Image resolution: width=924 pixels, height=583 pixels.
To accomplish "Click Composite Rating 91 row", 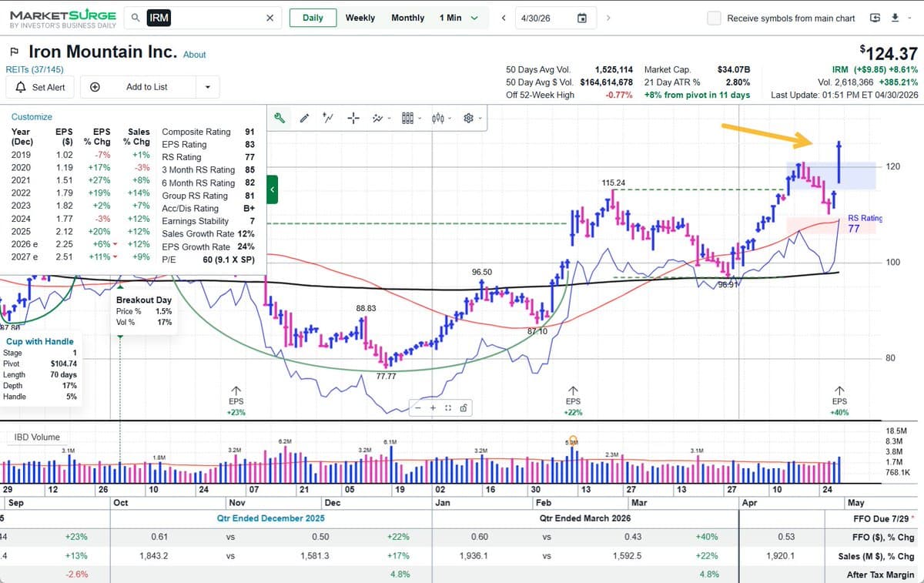I will pyautogui.click(x=208, y=132).
